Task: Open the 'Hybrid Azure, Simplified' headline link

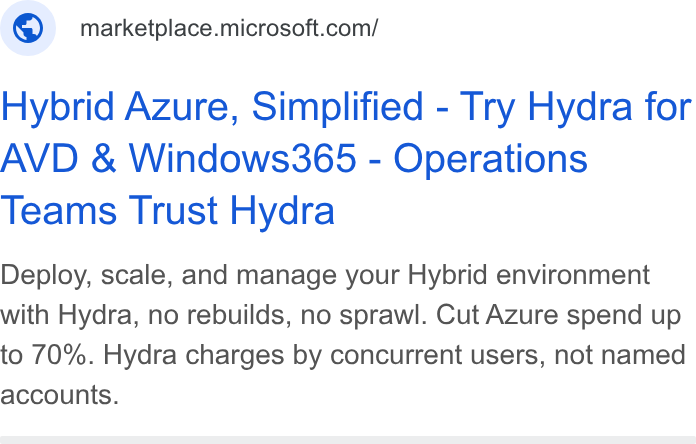Action: (212, 107)
